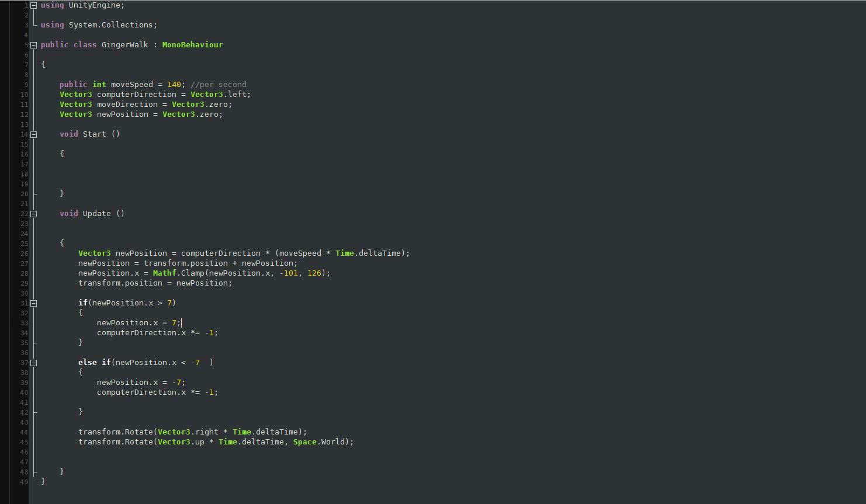Collapse the GingerWalk class fold marker
Image resolution: width=866 pixels, height=504 pixels.
coord(33,45)
